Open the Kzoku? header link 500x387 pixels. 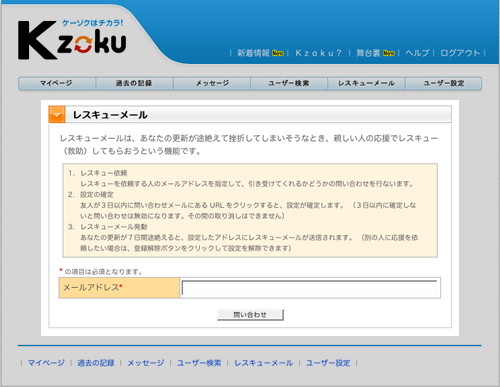tap(318, 53)
